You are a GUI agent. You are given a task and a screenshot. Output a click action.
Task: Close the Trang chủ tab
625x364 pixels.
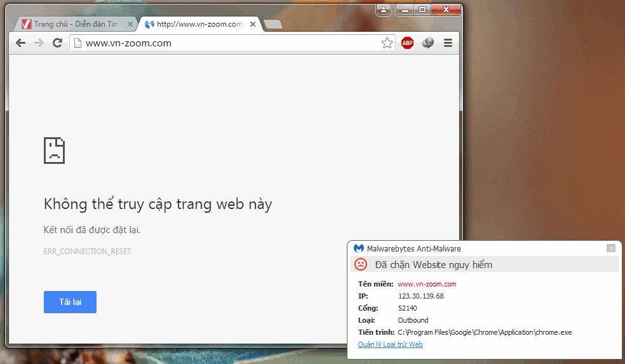[130, 24]
